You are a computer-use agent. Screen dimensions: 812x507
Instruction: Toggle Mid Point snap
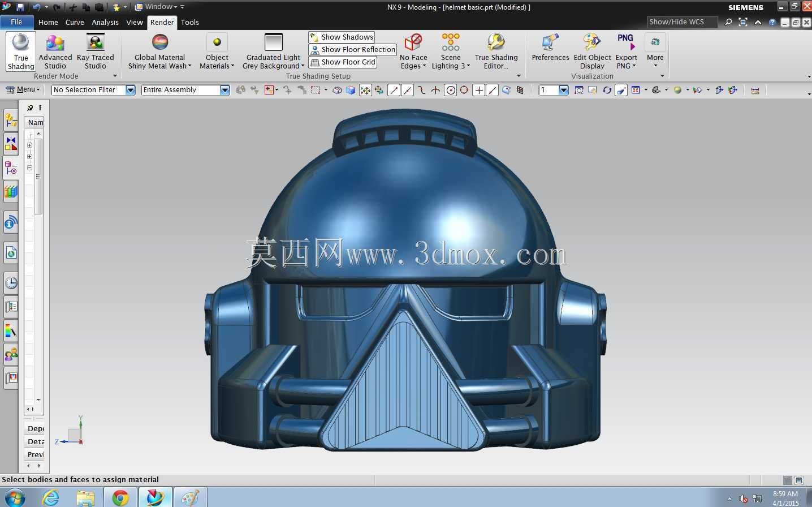(x=407, y=90)
